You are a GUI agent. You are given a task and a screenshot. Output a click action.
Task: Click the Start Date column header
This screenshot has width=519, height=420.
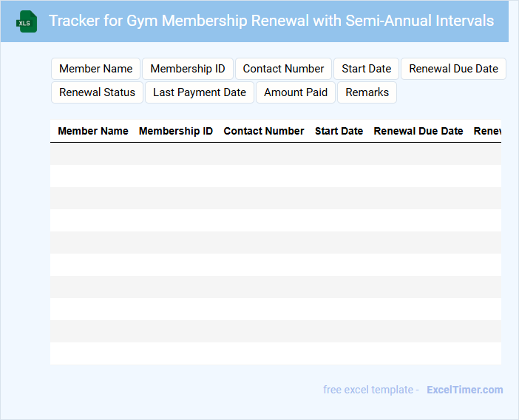click(x=339, y=131)
